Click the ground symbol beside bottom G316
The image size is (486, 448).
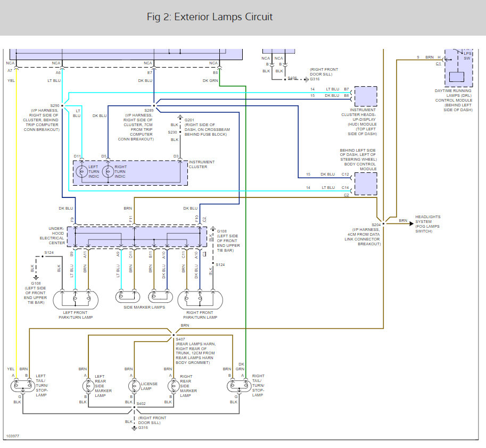pyautogui.click(x=134, y=428)
